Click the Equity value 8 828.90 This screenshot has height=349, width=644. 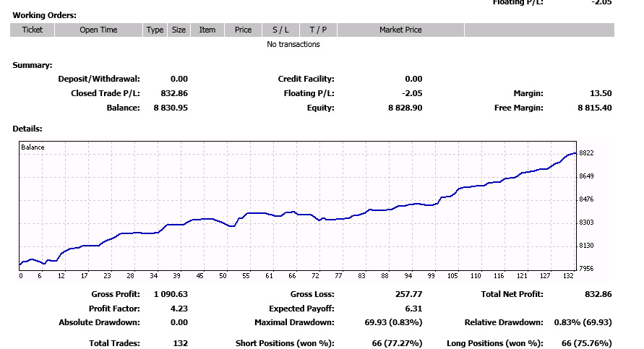tap(405, 108)
